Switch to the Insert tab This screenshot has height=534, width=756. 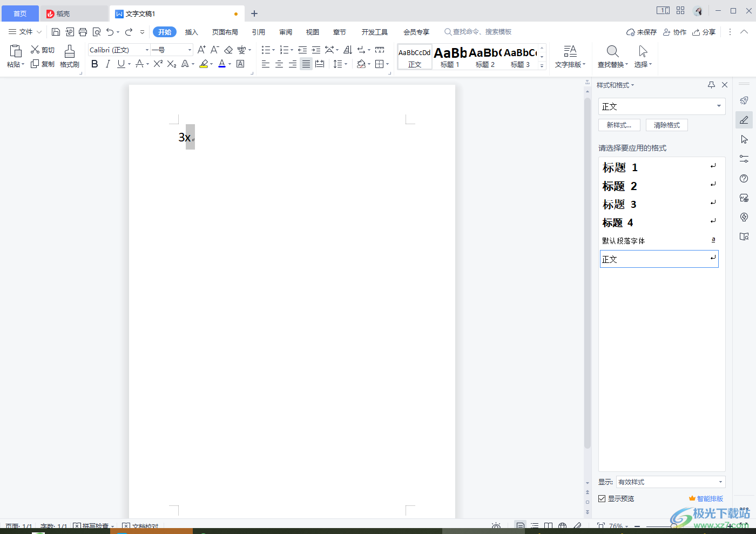point(192,32)
